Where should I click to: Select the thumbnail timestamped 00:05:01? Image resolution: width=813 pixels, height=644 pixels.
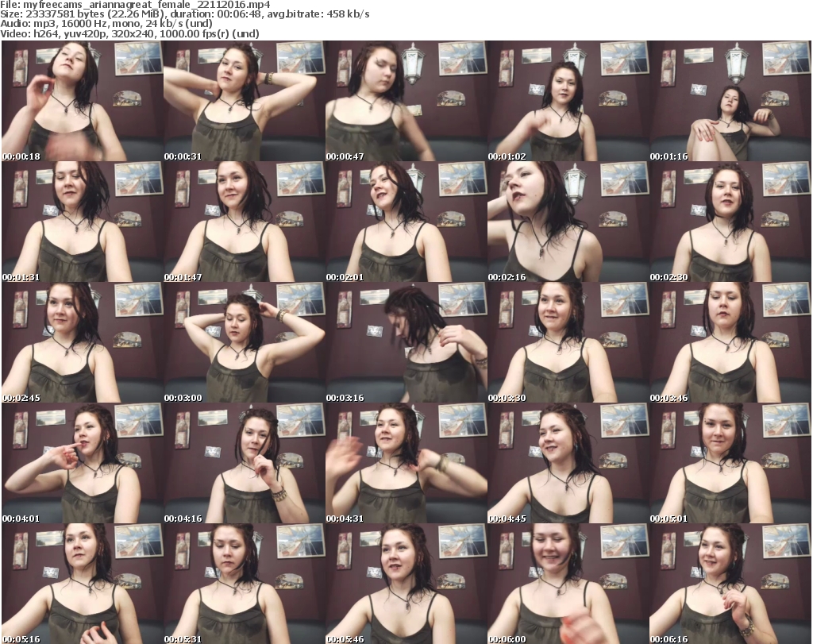pos(730,463)
